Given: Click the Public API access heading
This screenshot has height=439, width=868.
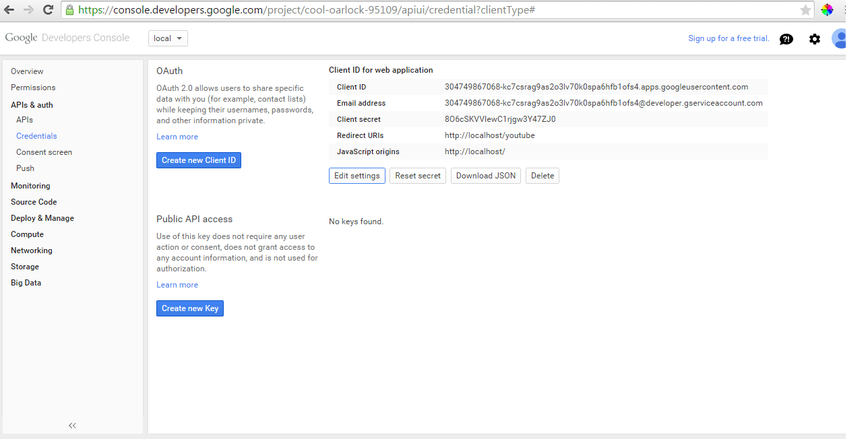Looking at the screenshot, I should [194, 219].
